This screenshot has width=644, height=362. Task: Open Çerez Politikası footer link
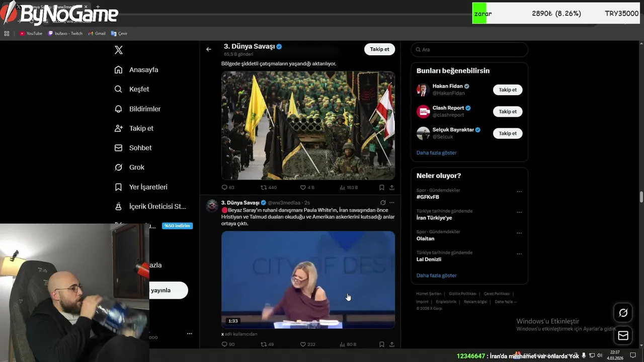(497, 294)
